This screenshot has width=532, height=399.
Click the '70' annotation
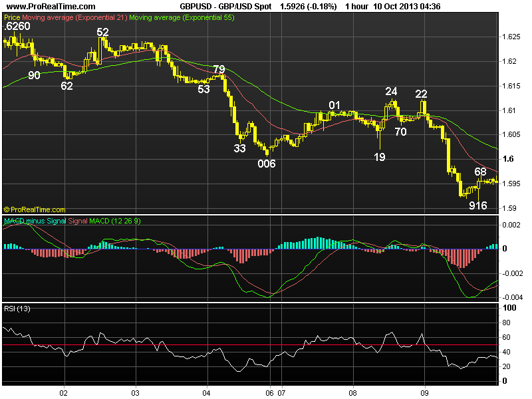(401, 132)
